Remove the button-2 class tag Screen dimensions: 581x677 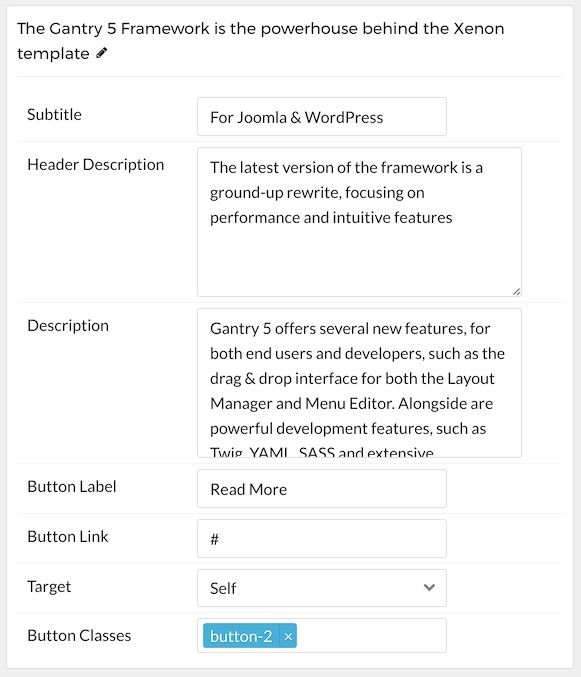288,636
